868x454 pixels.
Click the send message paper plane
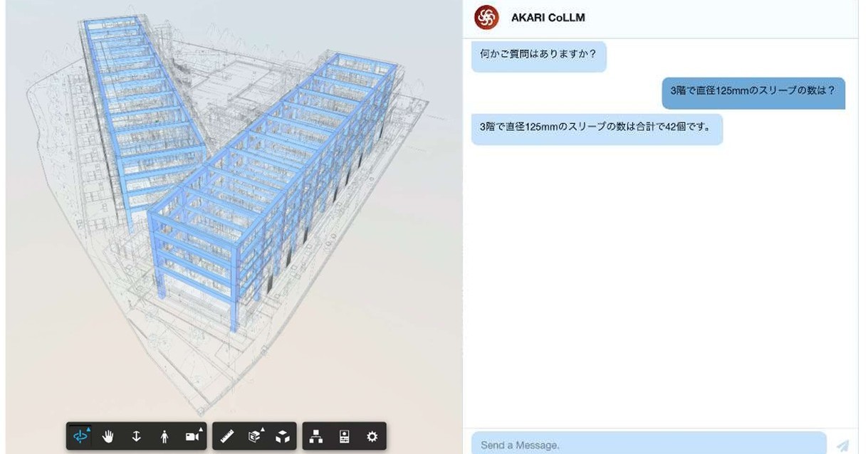(x=843, y=445)
